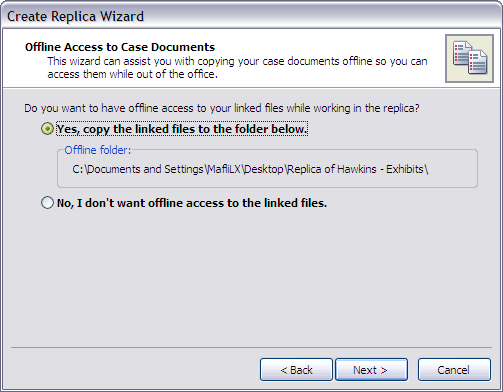Click the Next button to continue
Viewport: 503px width, 392px height.
(x=371, y=369)
